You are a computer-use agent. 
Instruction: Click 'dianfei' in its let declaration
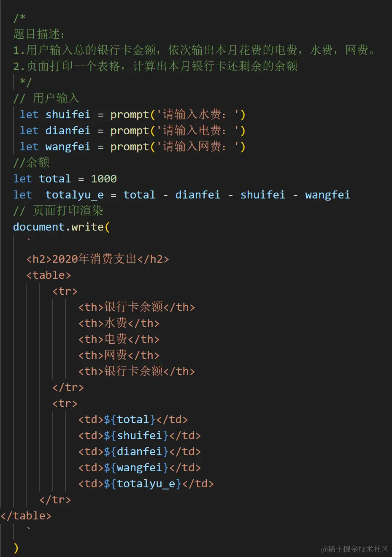point(68,130)
